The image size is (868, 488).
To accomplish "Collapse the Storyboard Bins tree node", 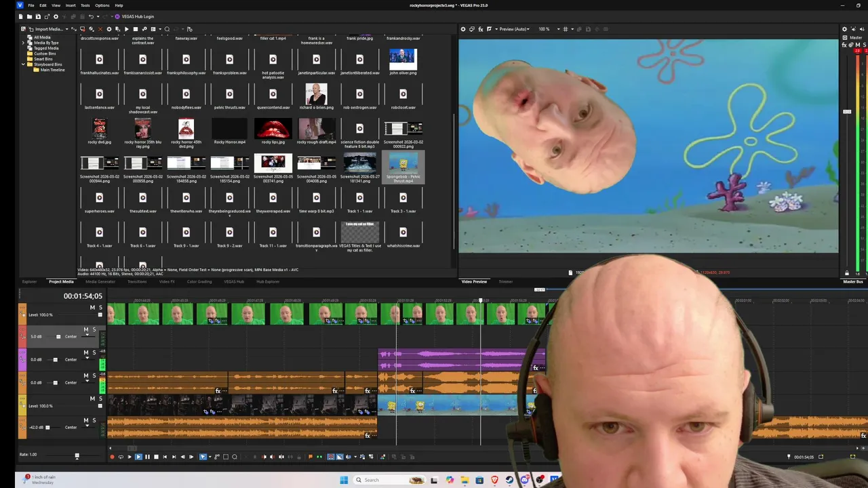I will point(24,64).
